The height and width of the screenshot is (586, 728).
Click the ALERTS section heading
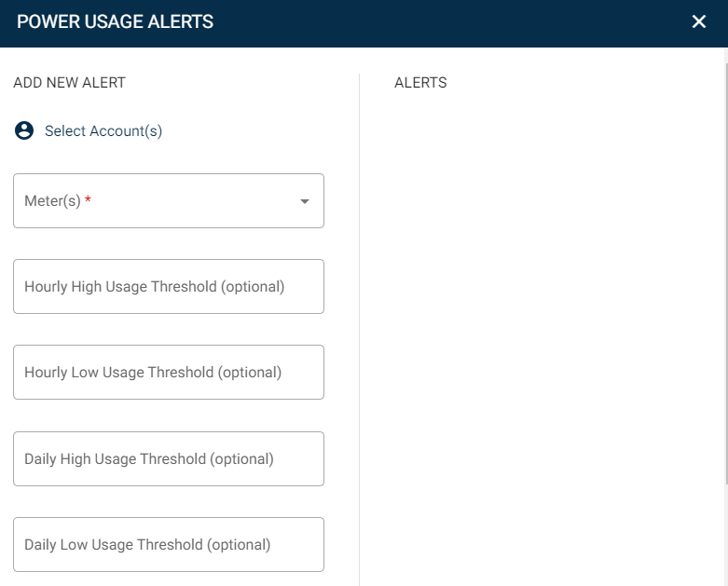click(420, 83)
